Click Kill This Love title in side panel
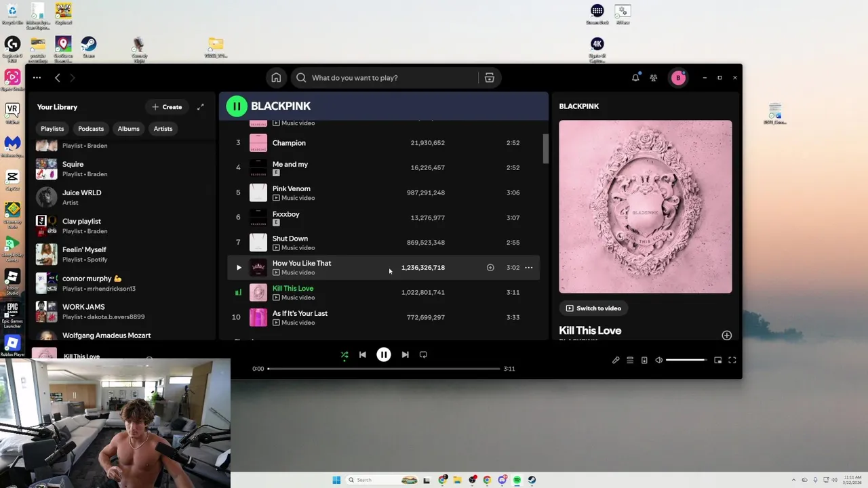 click(x=590, y=331)
